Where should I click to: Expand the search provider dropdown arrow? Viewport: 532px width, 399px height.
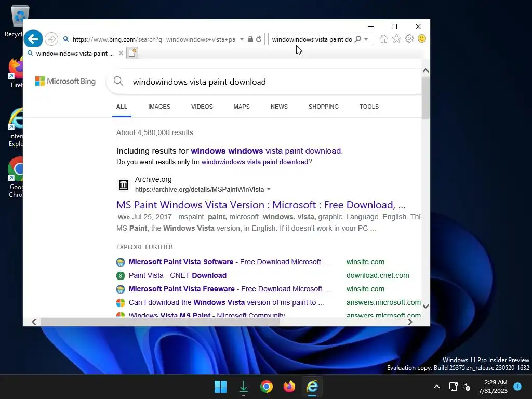pyautogui.click(x=366, y=39)
